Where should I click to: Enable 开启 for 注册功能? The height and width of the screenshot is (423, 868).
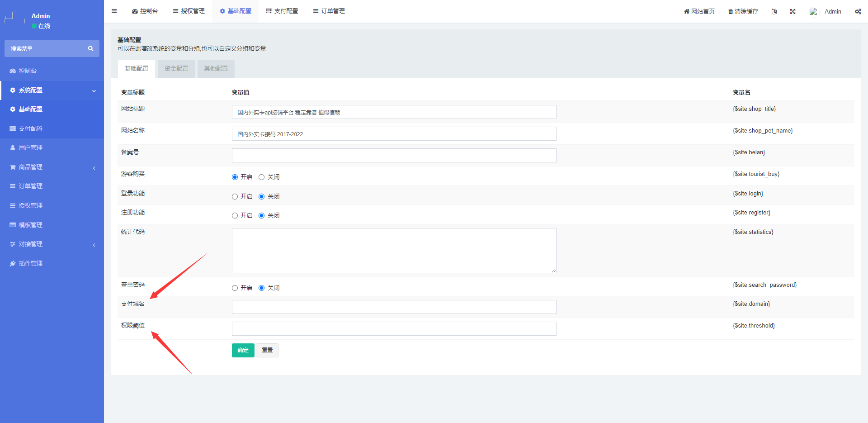(235, 215)
